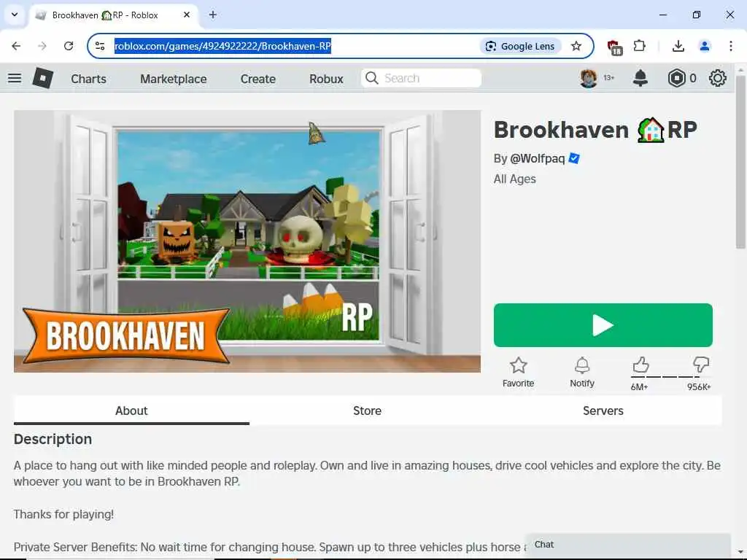This screenshot has width=747, height=560.
Task: Switch to the About tab
Action: (131, 411)
